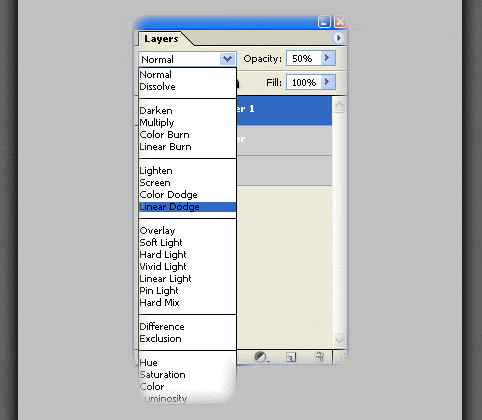Open the adjustment layer icon menu

pyautogui.click(x=261, y=357)
